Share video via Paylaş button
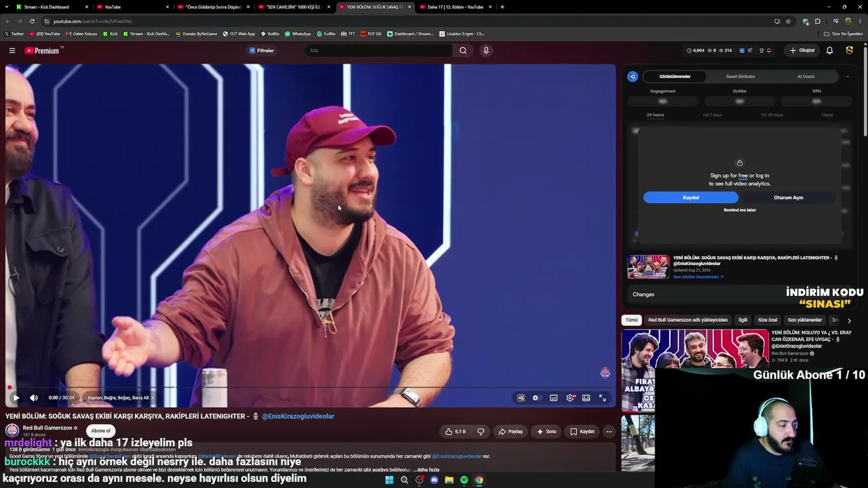Screen dimensions: 868x488 (511, 431)
